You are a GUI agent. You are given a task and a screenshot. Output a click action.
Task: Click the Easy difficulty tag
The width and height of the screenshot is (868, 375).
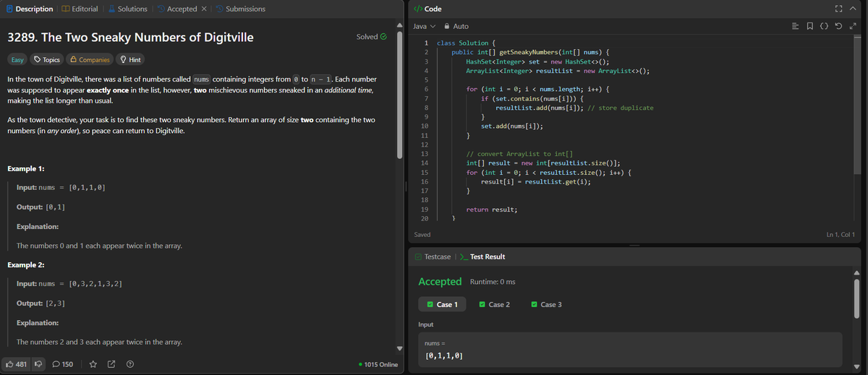17,59
